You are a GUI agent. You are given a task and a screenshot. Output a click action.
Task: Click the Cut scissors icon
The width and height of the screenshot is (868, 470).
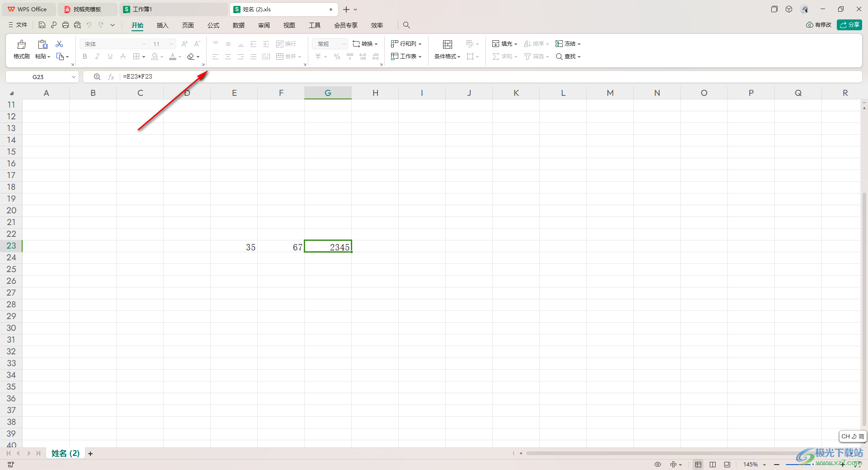point(59,44)
